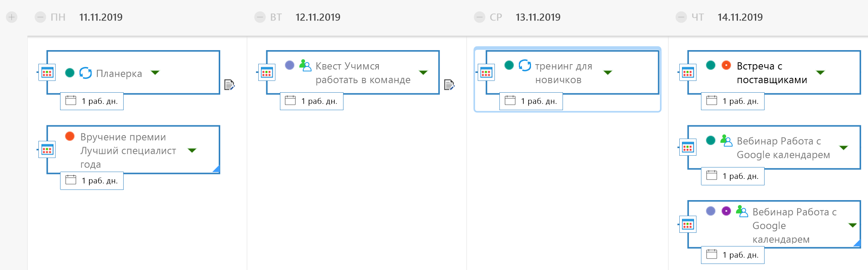The width and height of the screenshot is (868, 270).
Task: Click calendar icon beside Встреча с поставщиками
Action: (x=688, y=73)
